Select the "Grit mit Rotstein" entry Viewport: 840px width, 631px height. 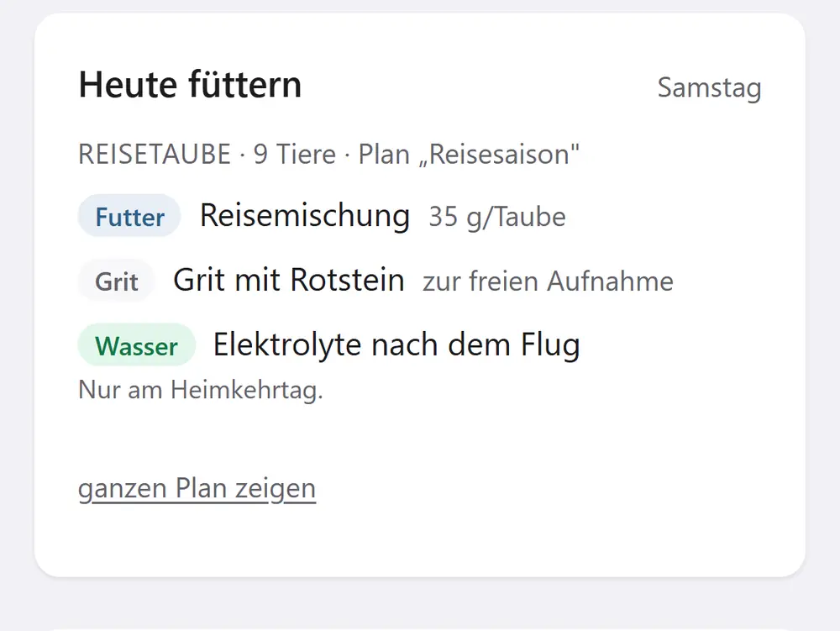[x=289, y=280]
